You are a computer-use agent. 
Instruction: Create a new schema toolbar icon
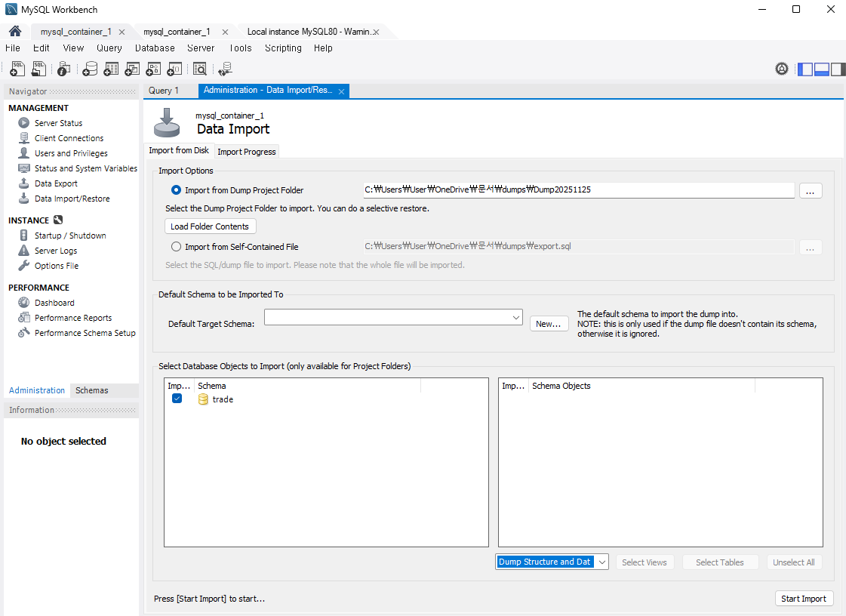[x=90, y=69]
